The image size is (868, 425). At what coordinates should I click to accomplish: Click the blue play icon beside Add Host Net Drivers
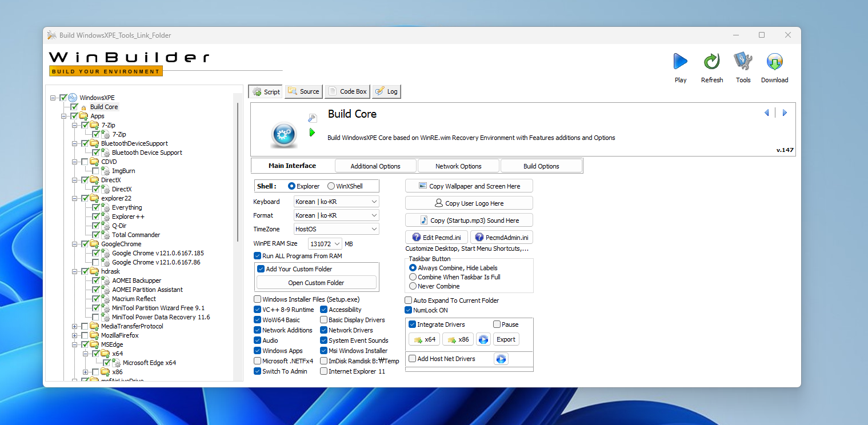[x=501, y=359]
